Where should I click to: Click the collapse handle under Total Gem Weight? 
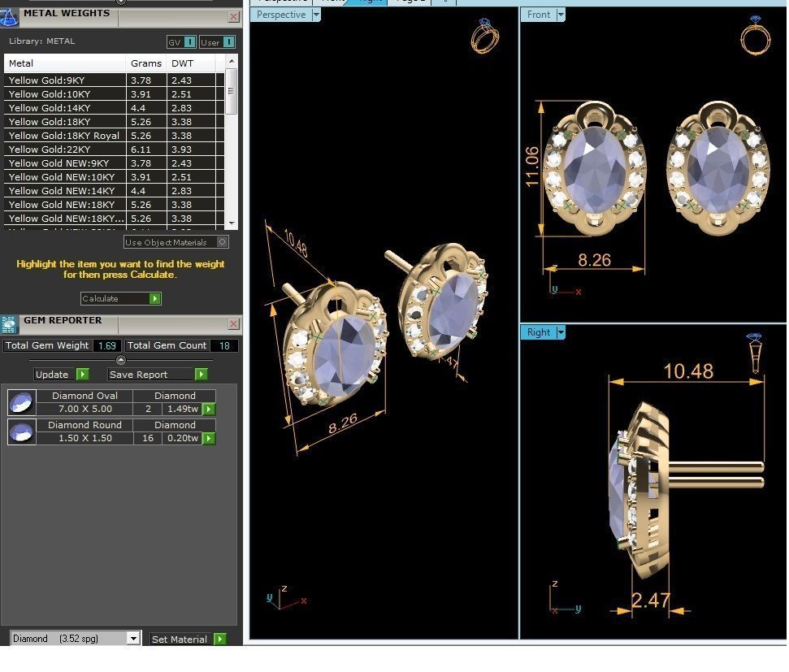point(121,360)
